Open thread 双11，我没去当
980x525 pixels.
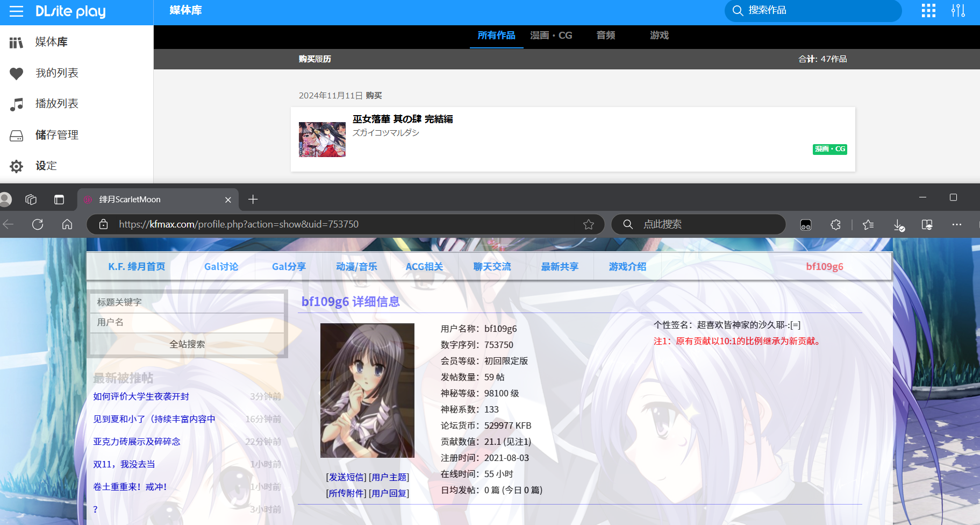pyautogui.click(x=124, y=464)
